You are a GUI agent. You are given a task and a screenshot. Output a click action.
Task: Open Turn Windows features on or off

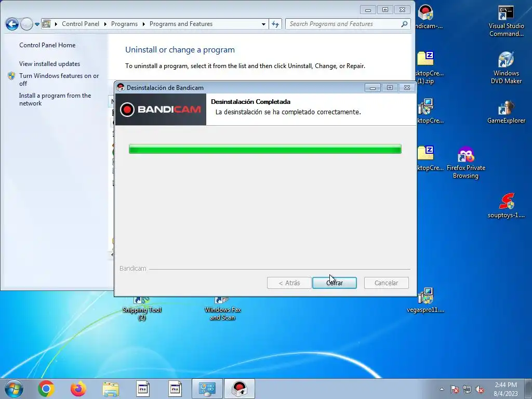[x=59, y=79]
